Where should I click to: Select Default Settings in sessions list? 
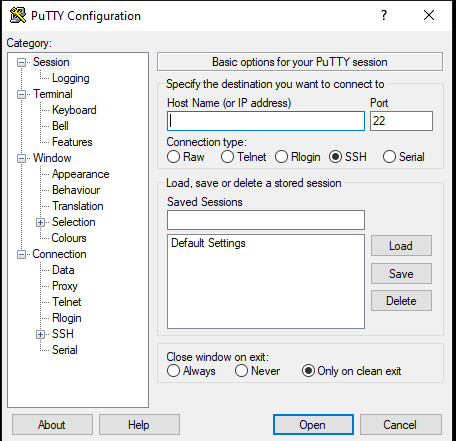pyautogui.click(x=208, y=243)
